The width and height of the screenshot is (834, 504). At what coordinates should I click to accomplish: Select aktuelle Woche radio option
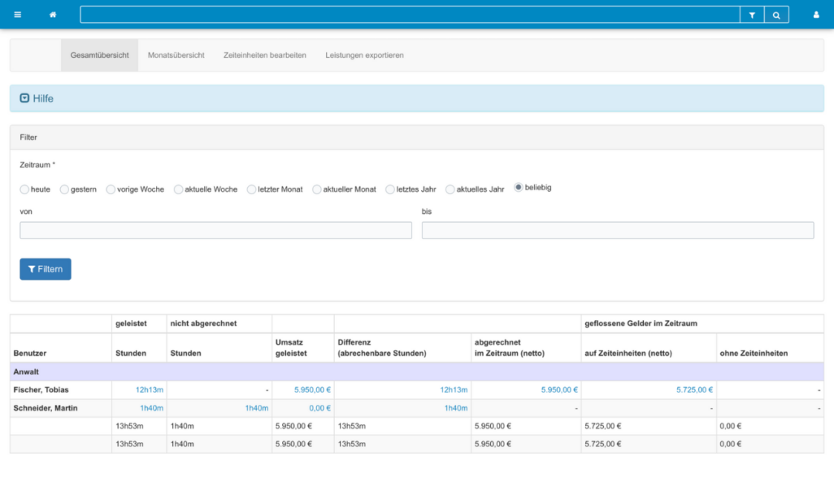[x=178, y=189]
